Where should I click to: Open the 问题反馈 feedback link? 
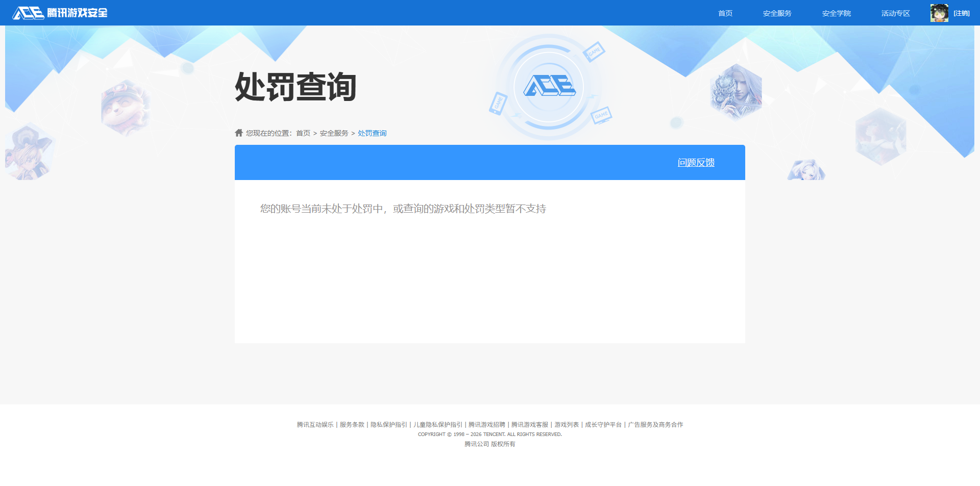point(696,163)
